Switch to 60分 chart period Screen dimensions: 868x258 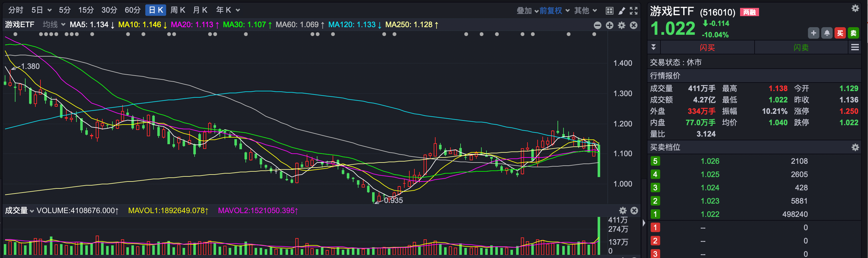coord(132,10)
